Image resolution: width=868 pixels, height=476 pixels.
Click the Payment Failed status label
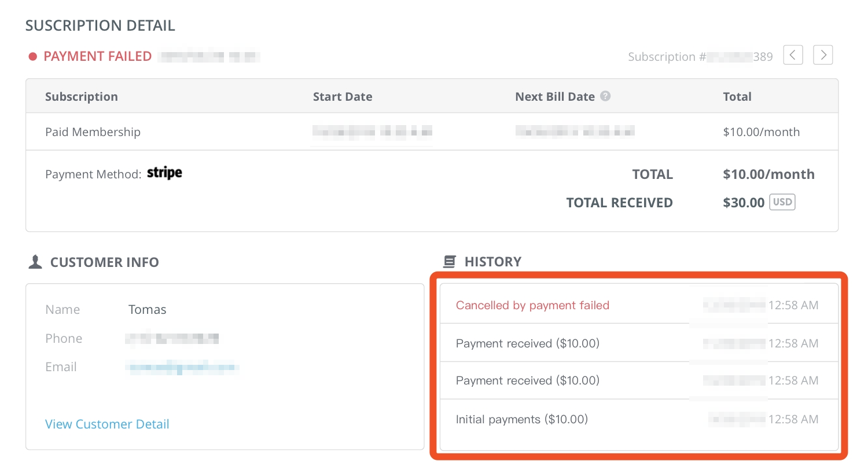(x=97, y=56)
